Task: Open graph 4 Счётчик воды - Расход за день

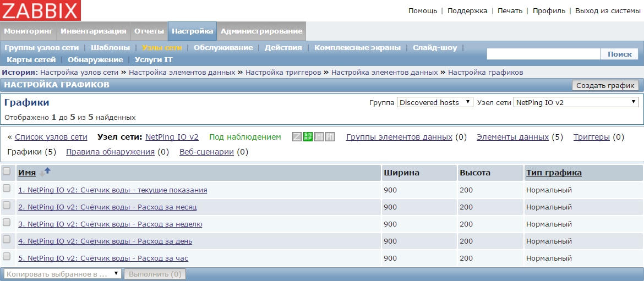Action: coord(105,241)
